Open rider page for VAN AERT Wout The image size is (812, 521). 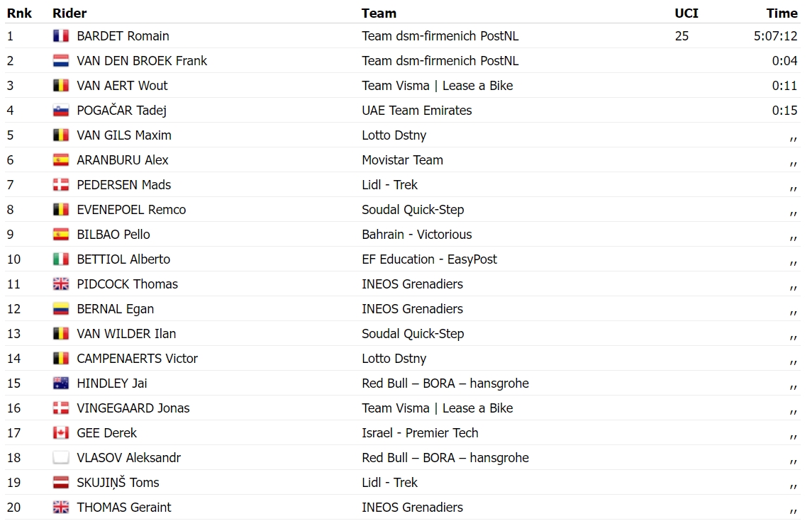(x=122, y=85)
